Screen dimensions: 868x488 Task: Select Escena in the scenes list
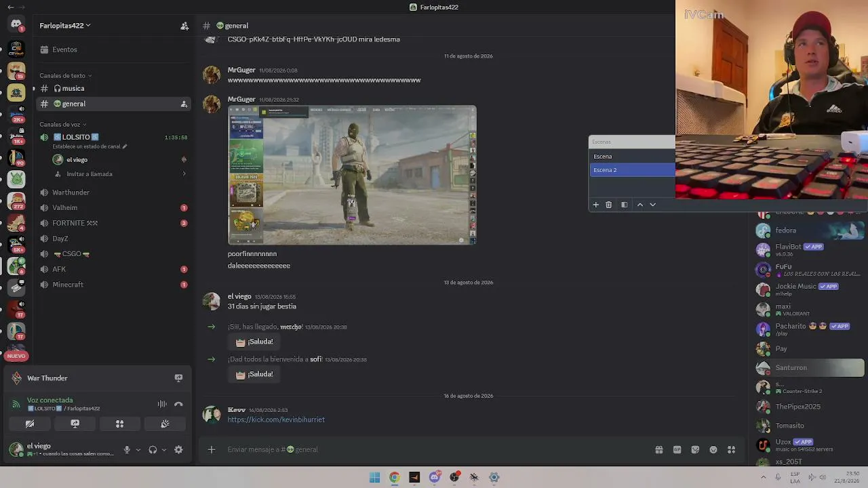click(x=633, y=157)
